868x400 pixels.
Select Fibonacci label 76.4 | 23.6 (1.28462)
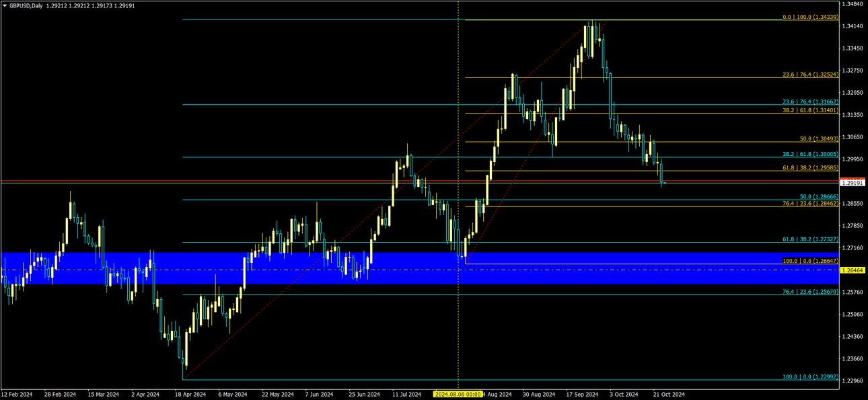point(810,203)
